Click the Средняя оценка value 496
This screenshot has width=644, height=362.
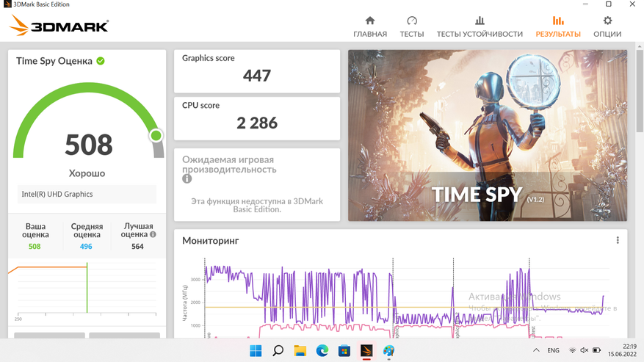[x=86, y=247]
